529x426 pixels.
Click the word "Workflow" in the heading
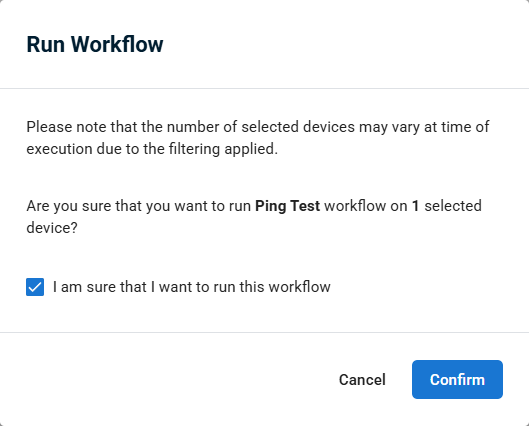pos(117,44)
